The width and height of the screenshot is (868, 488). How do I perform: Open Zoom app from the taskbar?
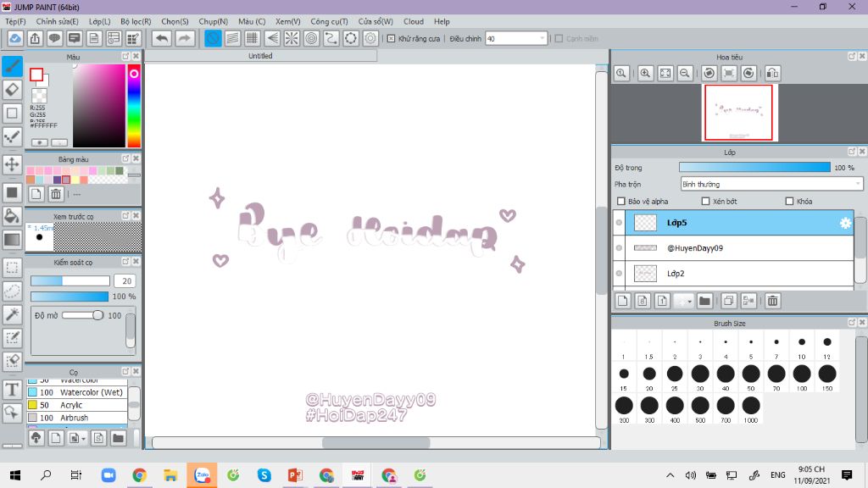[108, 475]
